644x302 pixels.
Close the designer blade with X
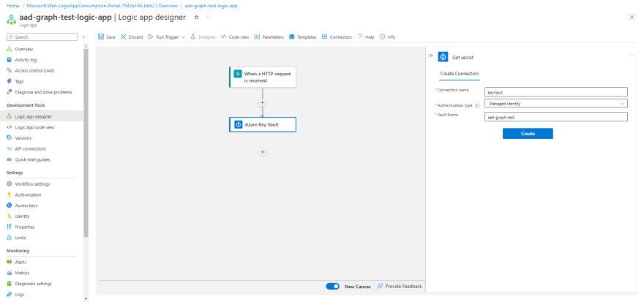[x=632, y=17]
